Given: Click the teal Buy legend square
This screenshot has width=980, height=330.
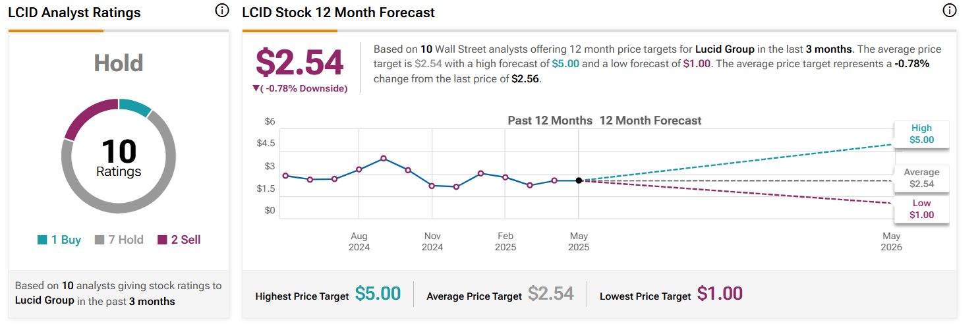Looking at the screenshot, I should coord(42,240).
